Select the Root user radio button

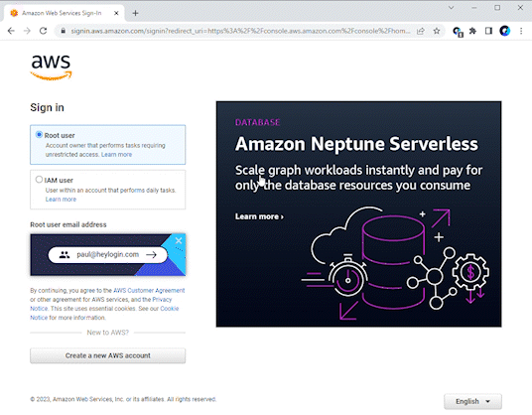(39, 135)
